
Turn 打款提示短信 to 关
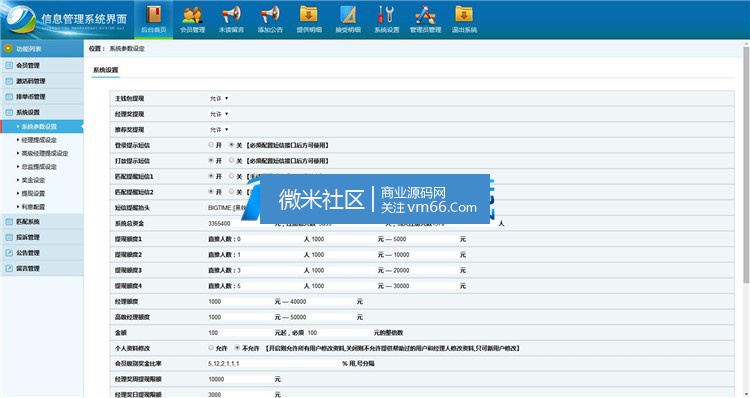(232, 160)
